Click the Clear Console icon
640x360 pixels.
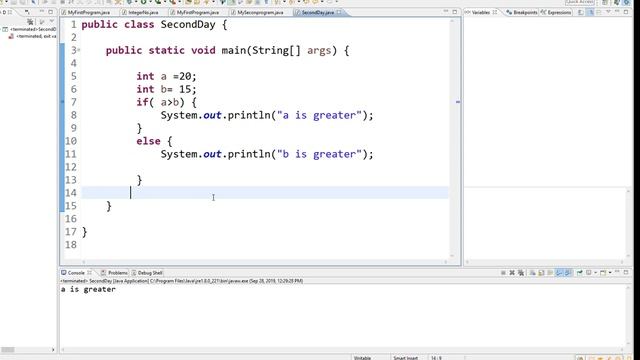click(x=532, y=273)
